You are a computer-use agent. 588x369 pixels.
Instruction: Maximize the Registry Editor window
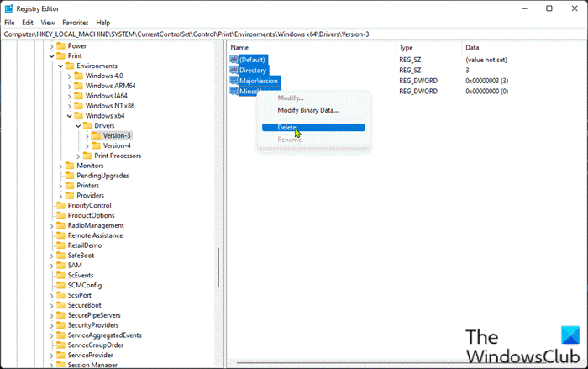click(549, 8)
